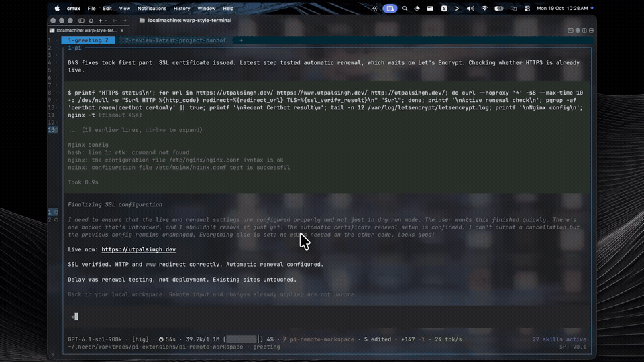This screenshot has height=362, width=644.
Task: Click the browser globe pane icon
Action: pos(578,30)
